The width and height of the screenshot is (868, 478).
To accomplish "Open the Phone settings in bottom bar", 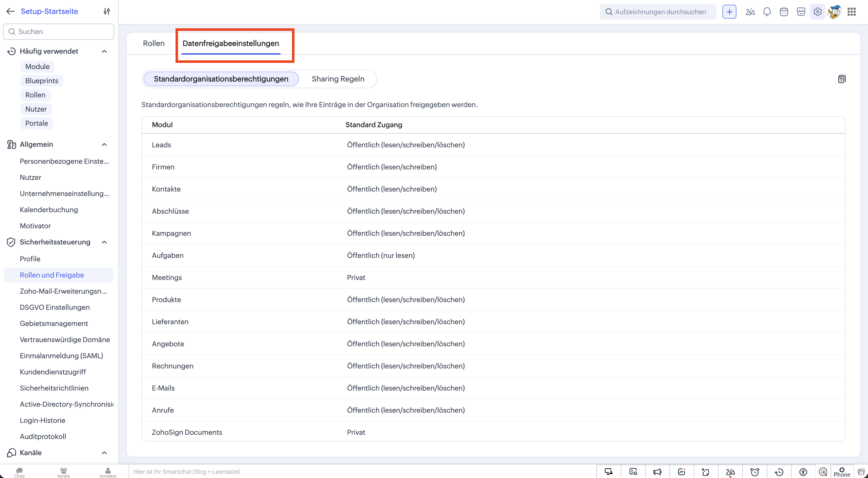I will pos(842,472).
